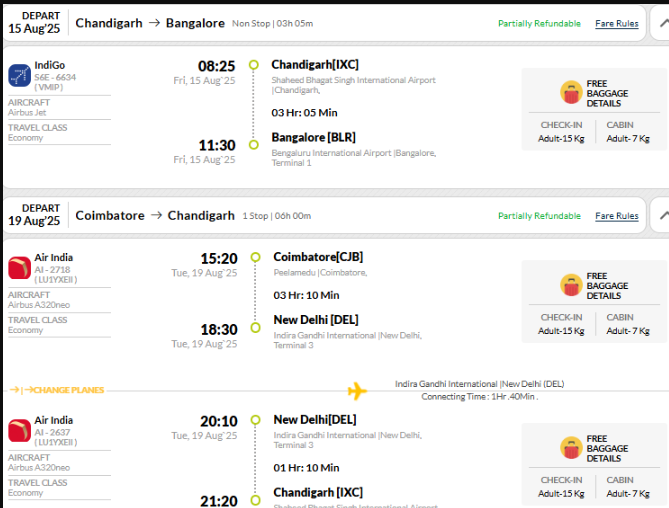
Task: Select the Chandigarh → Bangalore route heading
Action: 150,23
